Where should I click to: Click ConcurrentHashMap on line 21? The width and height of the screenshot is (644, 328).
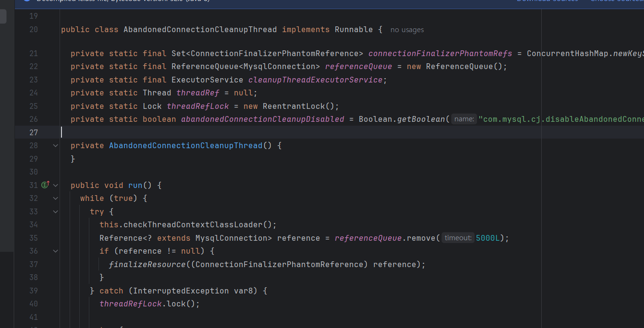[568, 53]
